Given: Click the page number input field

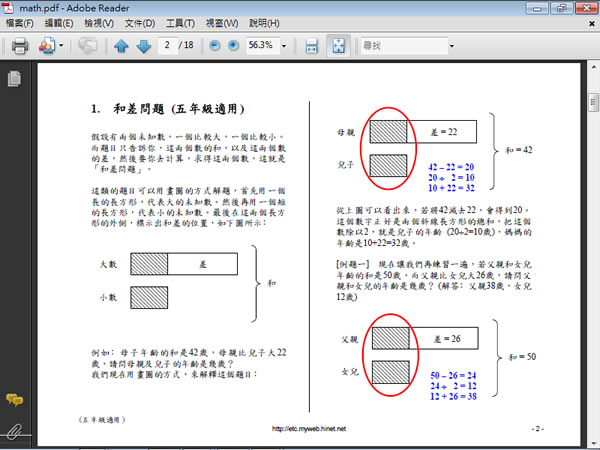Looking at the screenshot, I should (x=170, y=46).
